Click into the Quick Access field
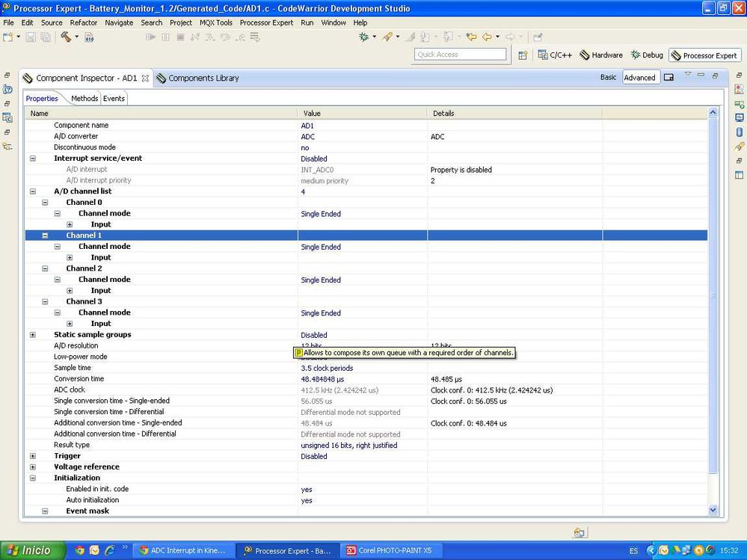The image size is (747, 560). (x=460, y=55)
